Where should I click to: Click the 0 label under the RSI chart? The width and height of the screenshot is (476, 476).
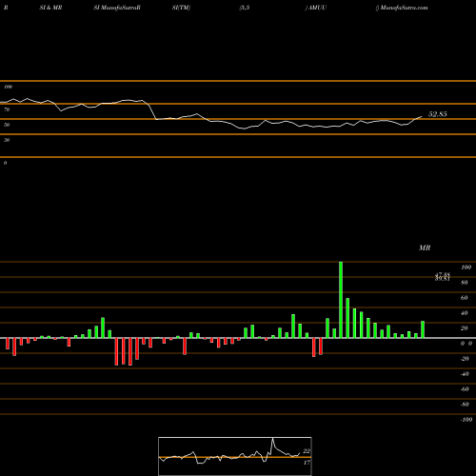click(x=5, y=163)
